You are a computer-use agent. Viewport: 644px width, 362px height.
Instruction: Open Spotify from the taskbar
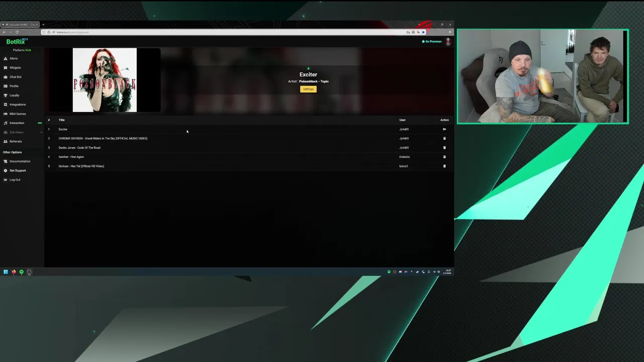[x=21, y=272]
